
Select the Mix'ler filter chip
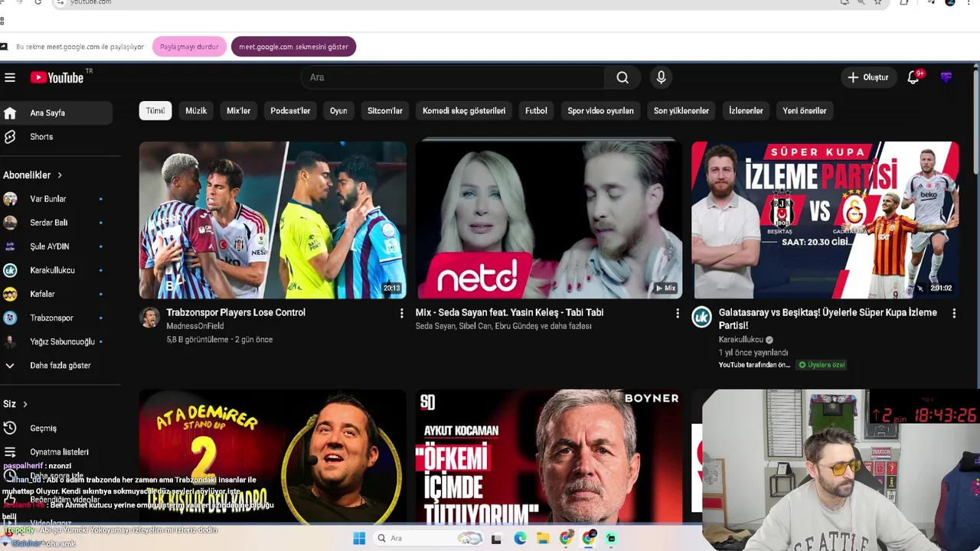pos(239,111)
